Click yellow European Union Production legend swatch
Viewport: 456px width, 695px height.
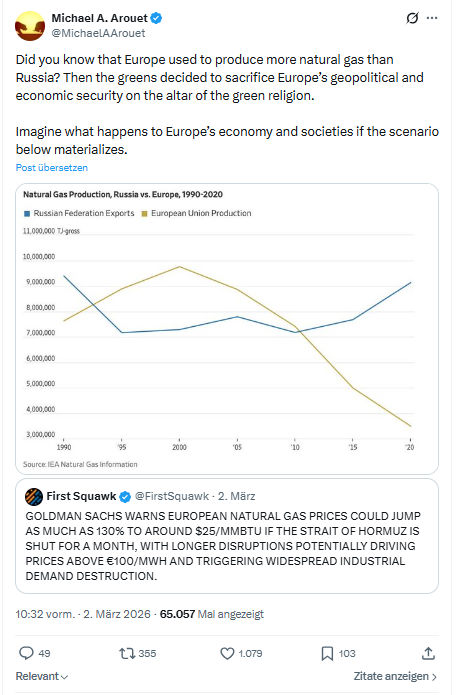(144, 214)
